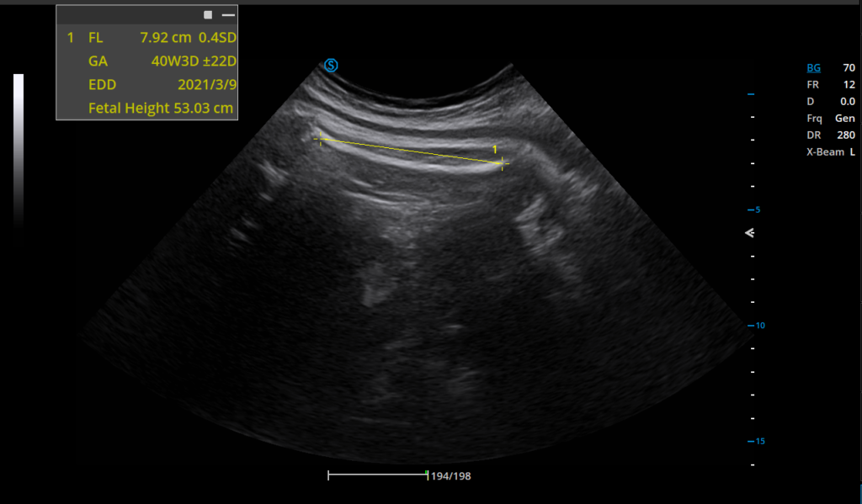Minimize the measurement results panel
The image size is (862, 504).
click(228, 15)
